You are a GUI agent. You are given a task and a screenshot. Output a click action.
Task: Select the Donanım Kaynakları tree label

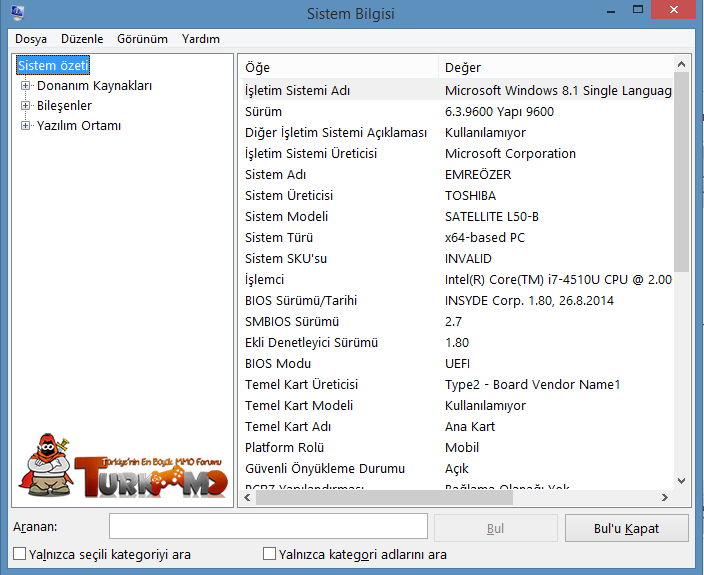point(94,85)
